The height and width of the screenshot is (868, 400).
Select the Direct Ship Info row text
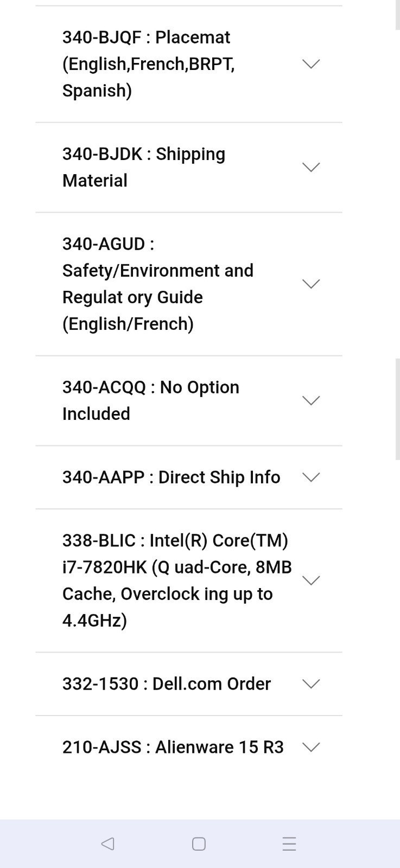tap(172, 477)
